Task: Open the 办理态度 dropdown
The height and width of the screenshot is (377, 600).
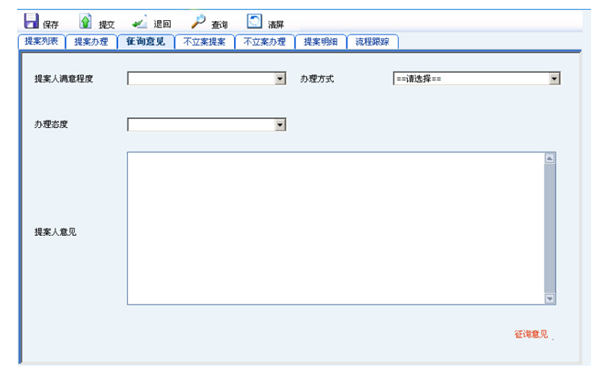Action: point(207,125)
